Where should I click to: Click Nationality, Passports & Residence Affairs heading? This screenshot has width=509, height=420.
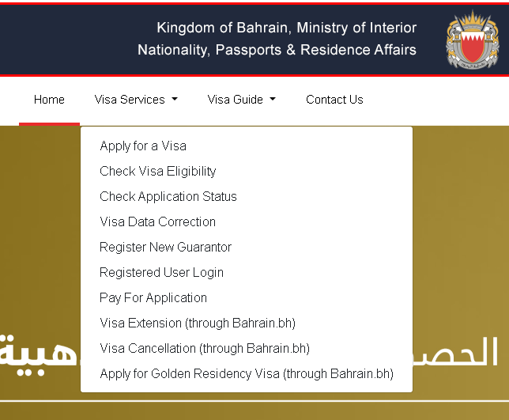coord(277,50)
